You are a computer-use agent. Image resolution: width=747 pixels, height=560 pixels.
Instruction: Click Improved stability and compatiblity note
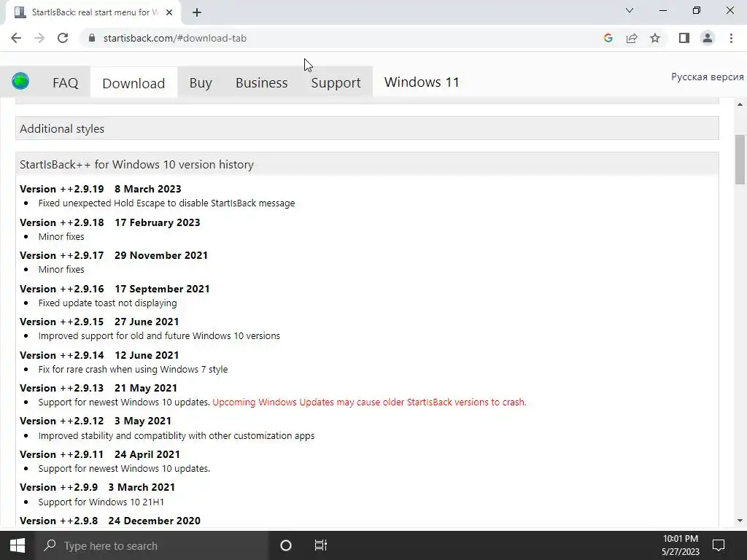point(177,436)
